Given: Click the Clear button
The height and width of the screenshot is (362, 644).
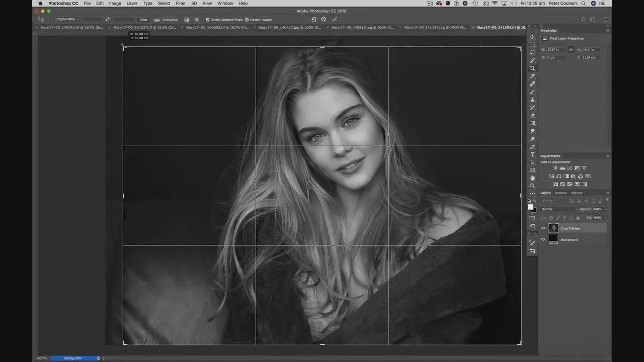Looking at the screenshot, I should click(143, 20).
